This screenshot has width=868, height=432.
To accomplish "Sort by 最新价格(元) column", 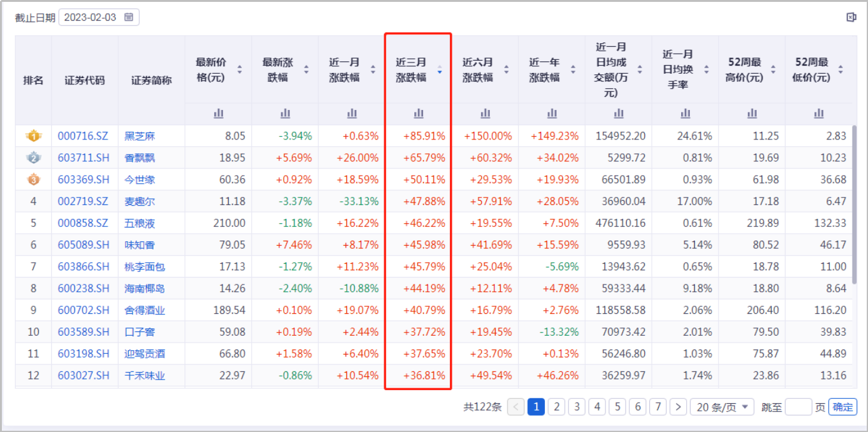I will [x=239, y=69].
